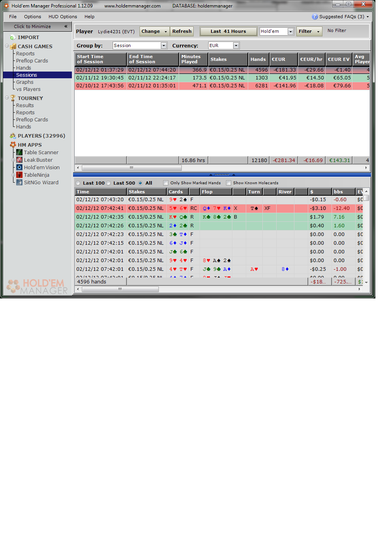392x544 pixels.
Task: Select hand played at 07:42:41
Action: tap(219, 208)
